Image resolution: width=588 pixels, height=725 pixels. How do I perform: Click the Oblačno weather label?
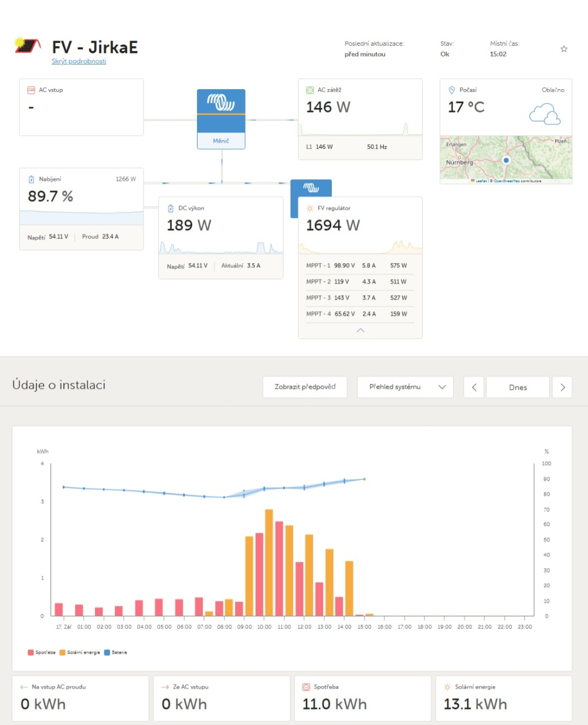point(553,90)
